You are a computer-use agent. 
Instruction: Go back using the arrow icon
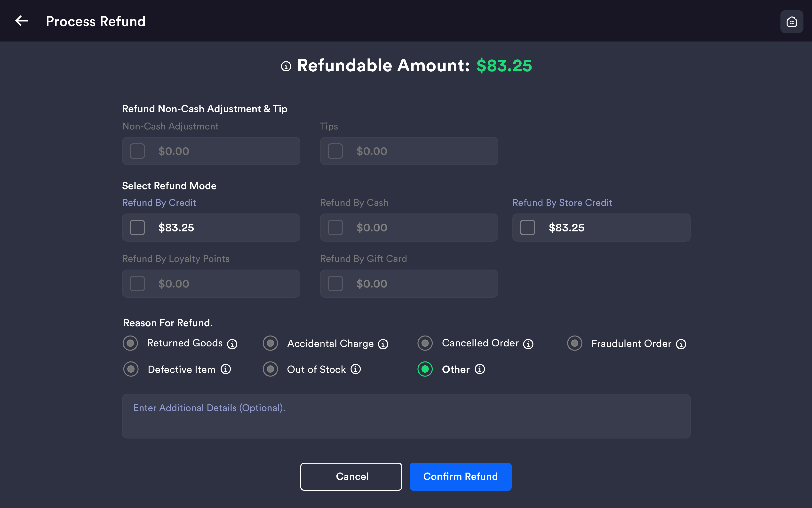click(22, 21)
